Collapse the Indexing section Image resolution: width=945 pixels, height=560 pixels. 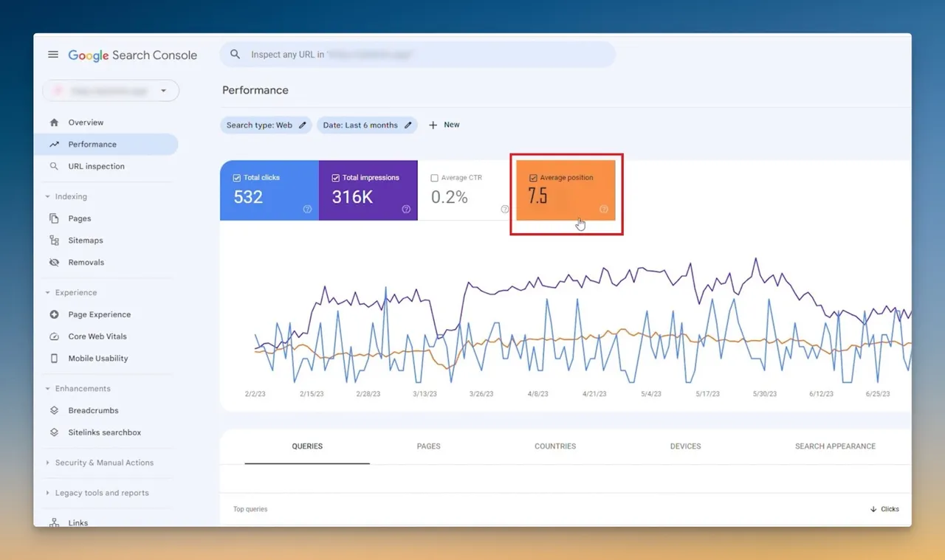(x=48, y=197)
